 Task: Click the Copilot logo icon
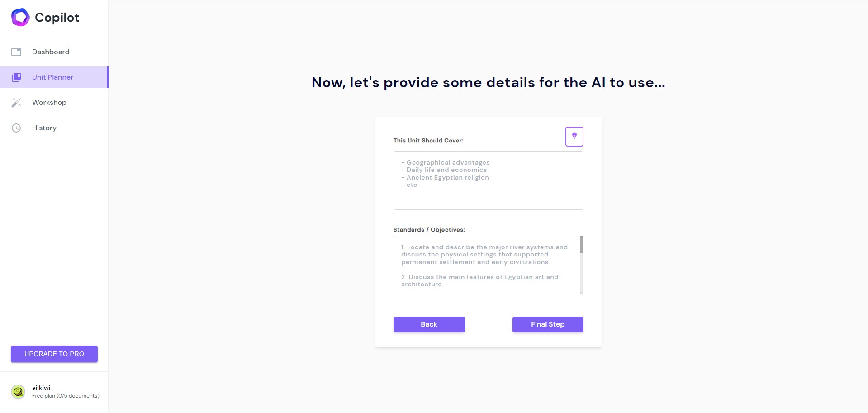tap(20, 17)
